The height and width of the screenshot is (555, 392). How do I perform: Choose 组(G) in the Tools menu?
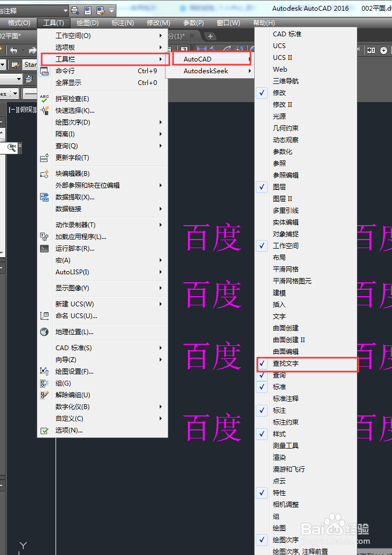[x=103, y=383]
